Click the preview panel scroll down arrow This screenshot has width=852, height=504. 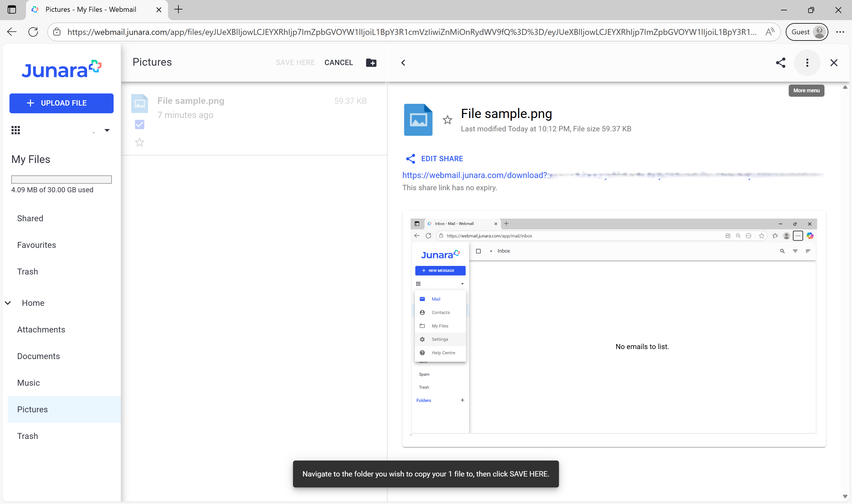pyautogui.click(x=845, y=497)
